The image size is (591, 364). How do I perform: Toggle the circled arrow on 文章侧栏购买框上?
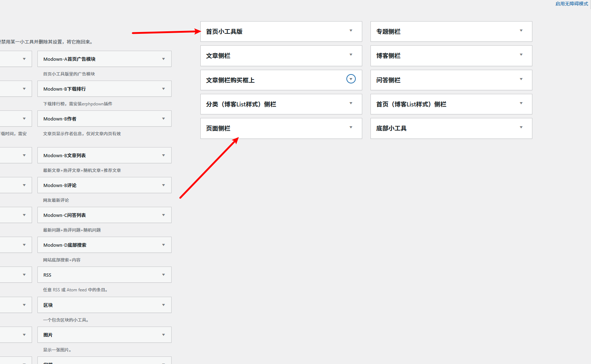pyautogui.click(x=351, y=79)
